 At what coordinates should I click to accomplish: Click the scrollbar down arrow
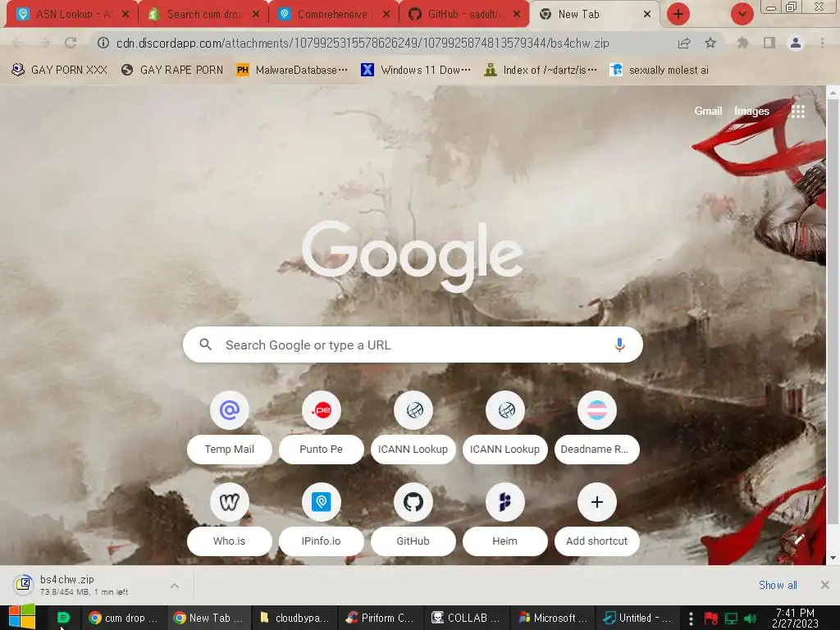point(833,558)
